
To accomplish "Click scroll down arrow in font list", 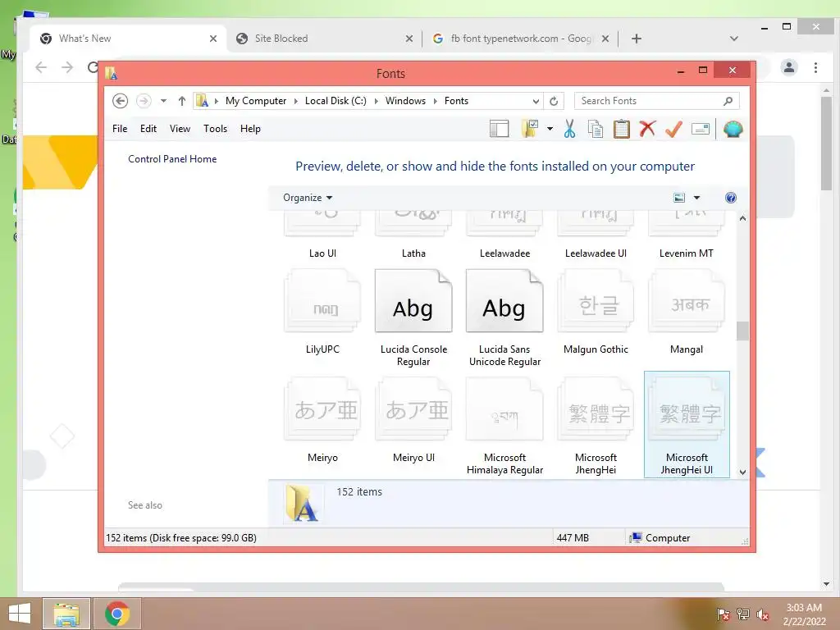I will coord(742,472).
